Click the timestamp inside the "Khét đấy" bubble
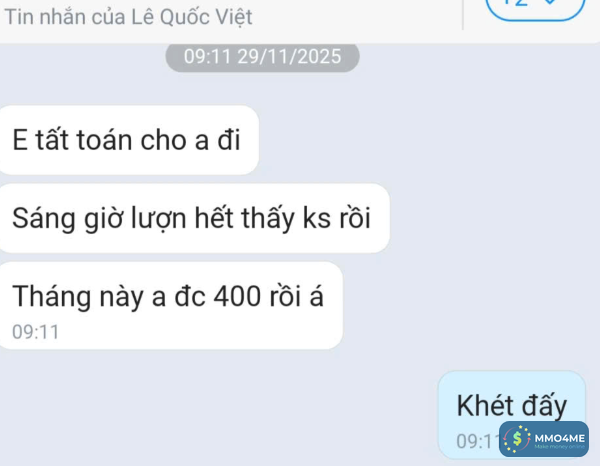This screenshot has width=600, height=466. click(478, 441)
